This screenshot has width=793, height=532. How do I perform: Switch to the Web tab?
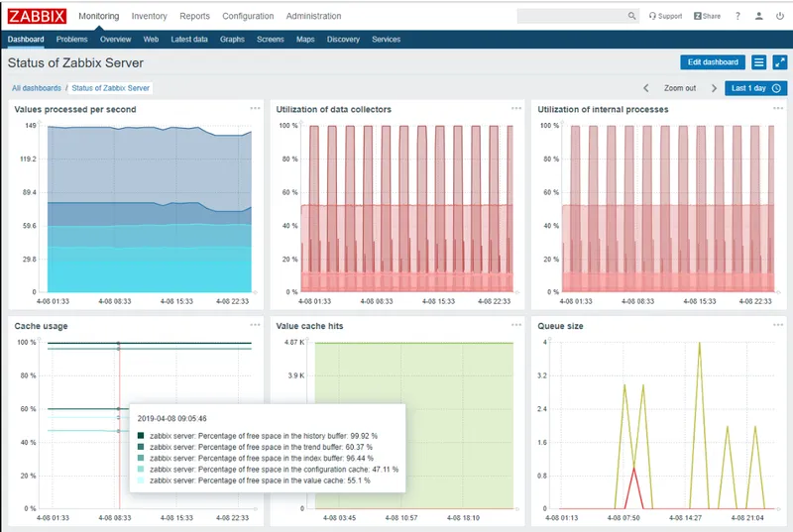click(151, 40)
